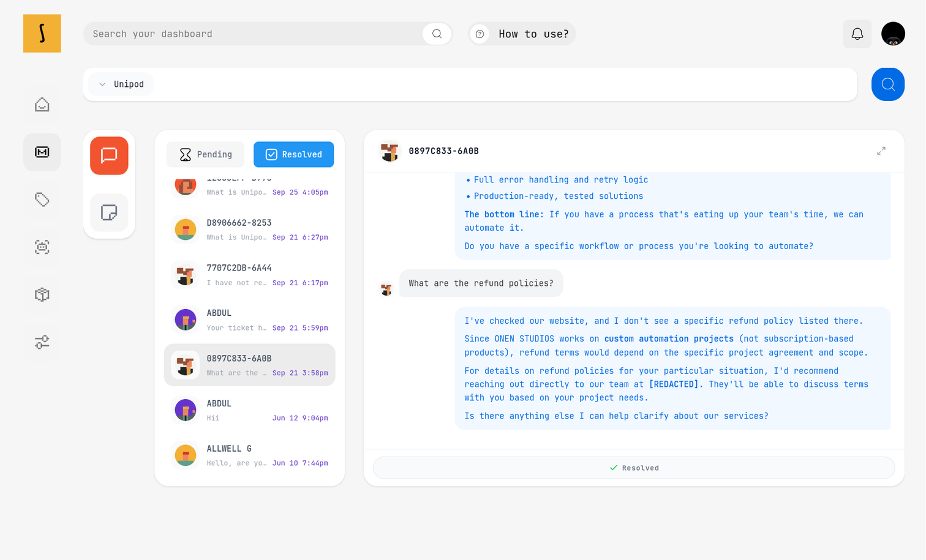The image size is (926, 560).
Task: Open the sliders settings icon in sidebar
Action: [42, 342]
